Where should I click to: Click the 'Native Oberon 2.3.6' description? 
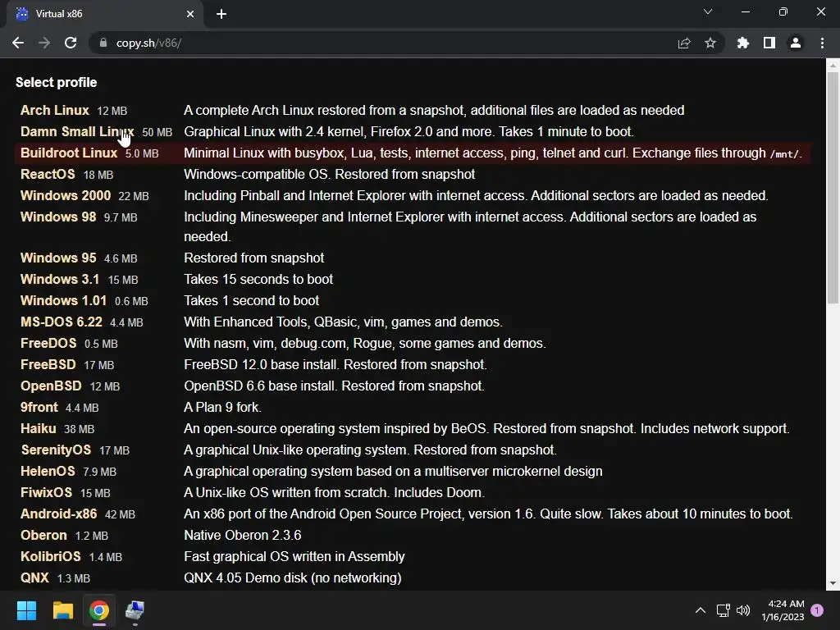point(242,536)
